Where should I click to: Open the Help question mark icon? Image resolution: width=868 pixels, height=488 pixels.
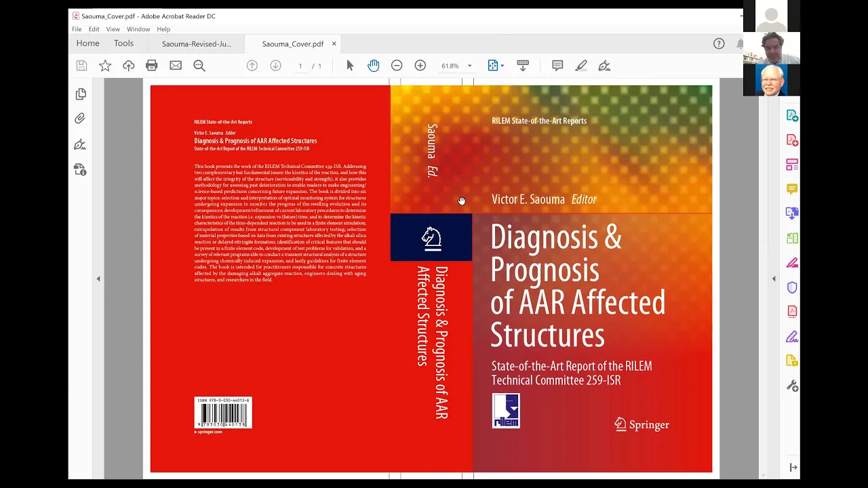click(719, 43)
